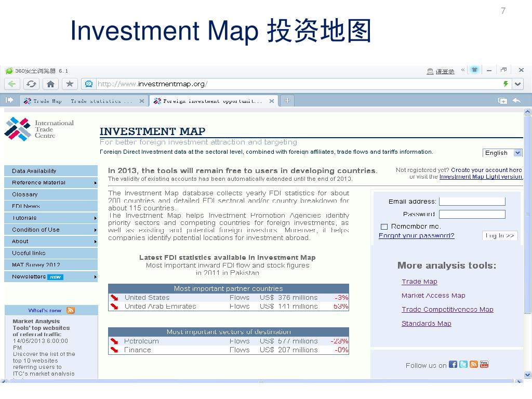Open a new tab with plus button
Screen dimensions: 532x399
(x=287, y=100)
